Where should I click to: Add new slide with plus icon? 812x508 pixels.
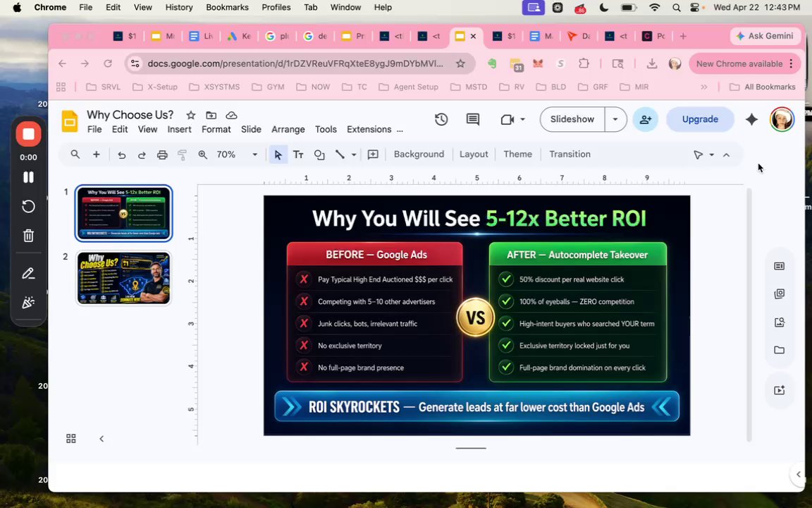[97, 155]
